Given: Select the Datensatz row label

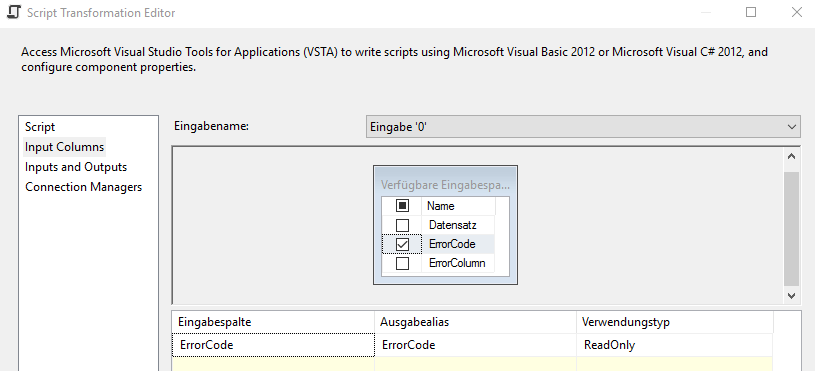Looking at the screenshot, I should (x=453, y=226).
